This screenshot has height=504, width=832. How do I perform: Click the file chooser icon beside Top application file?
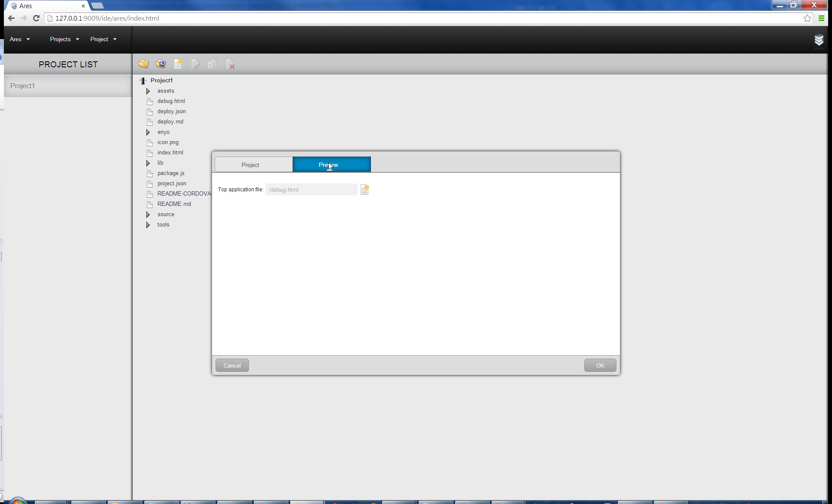pyautogui.click(x=364, y=190)
